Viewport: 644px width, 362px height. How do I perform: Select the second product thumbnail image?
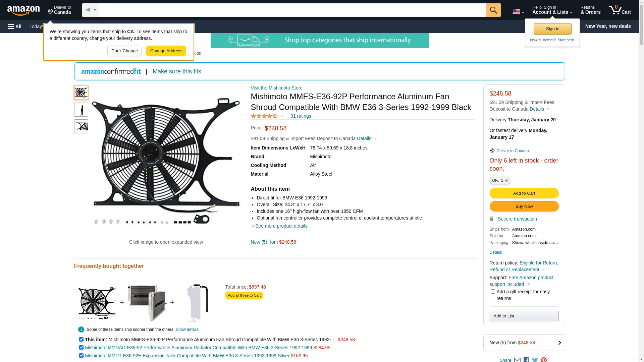pos(81,110)
